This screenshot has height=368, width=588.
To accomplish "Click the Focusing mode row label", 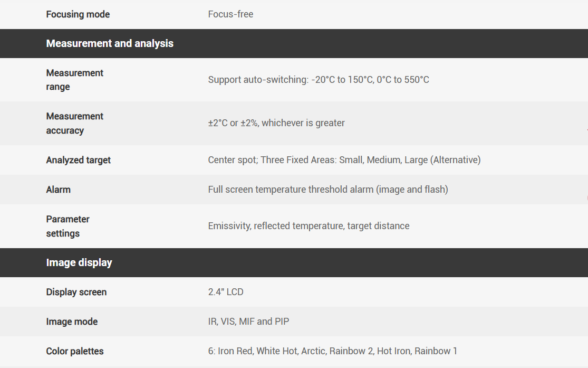I will 78,14.
